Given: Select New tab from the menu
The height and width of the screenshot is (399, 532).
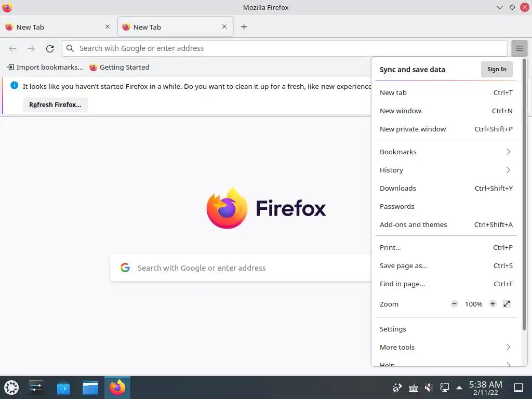Looking at the screenshot, I should [446, 92].
